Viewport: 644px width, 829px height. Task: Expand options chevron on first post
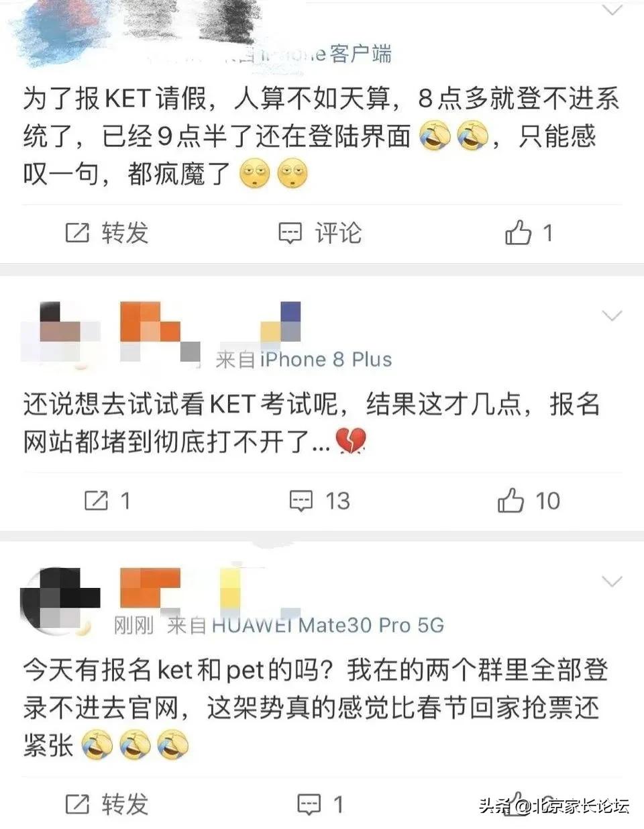click(x=612, y=10)
